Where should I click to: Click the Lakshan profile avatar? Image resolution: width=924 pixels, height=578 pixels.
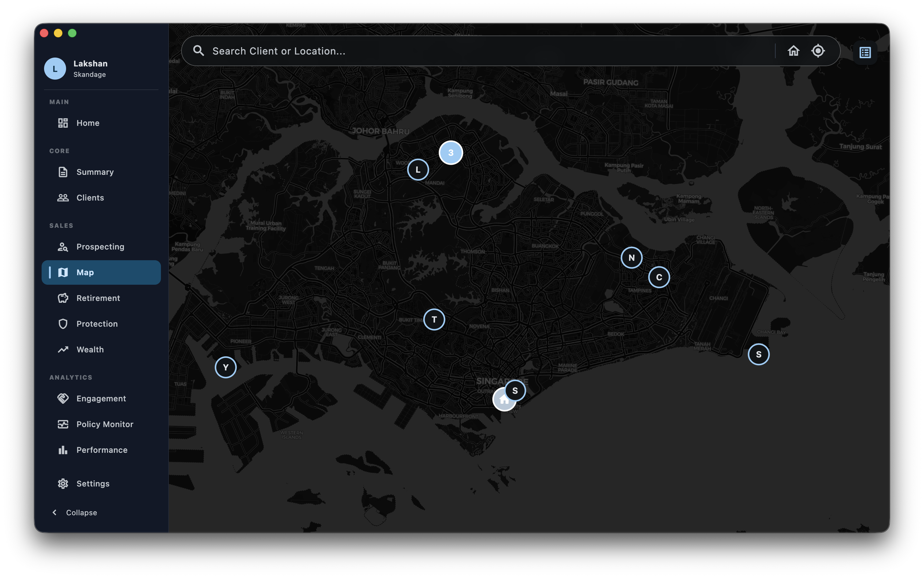pos(55,69)
